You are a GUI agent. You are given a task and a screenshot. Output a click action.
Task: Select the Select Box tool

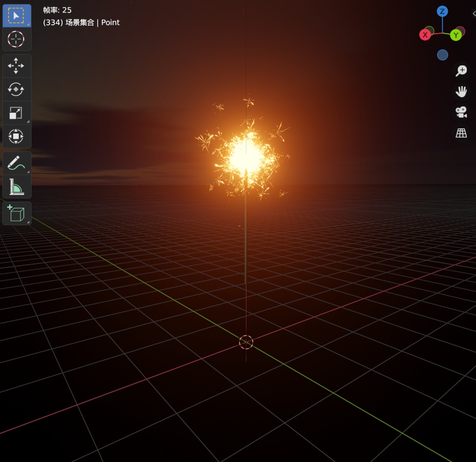(16, 16)
